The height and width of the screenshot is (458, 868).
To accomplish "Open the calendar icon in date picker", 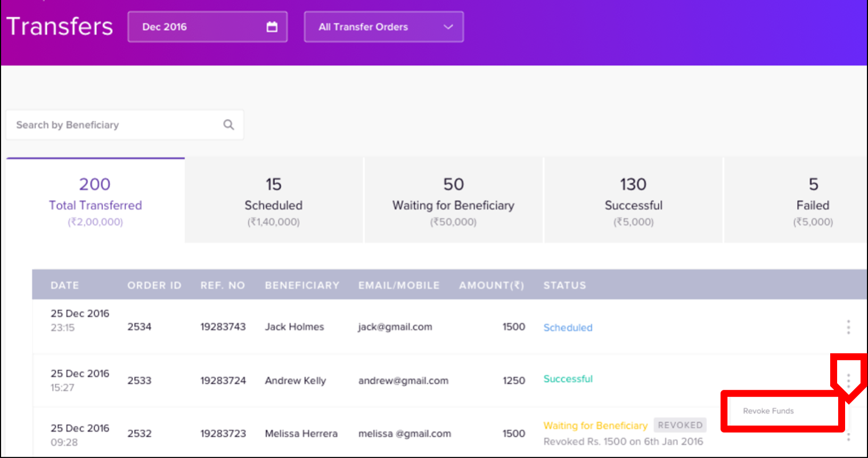I will point(272,27).
